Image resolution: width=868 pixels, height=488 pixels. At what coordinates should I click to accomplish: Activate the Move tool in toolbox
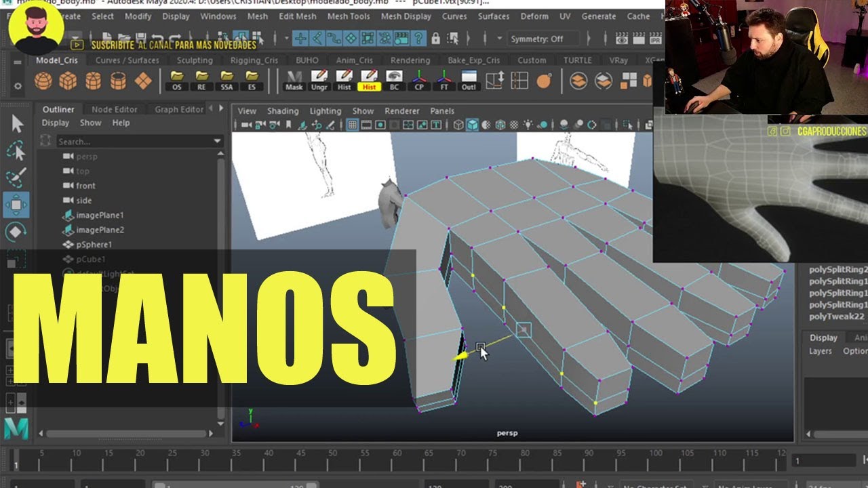[16, 205]
